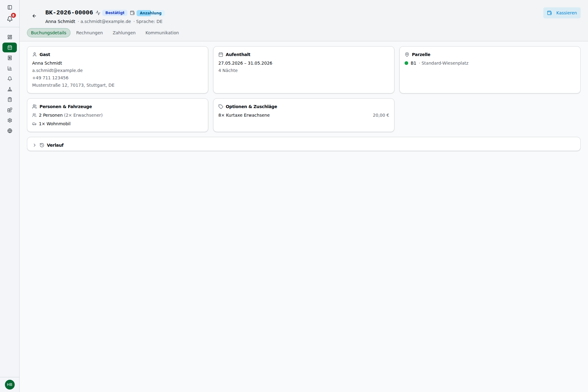The image size is (588, 392).
Task: Open the globe icon in sidebar
Action: [x=10, y=131]
